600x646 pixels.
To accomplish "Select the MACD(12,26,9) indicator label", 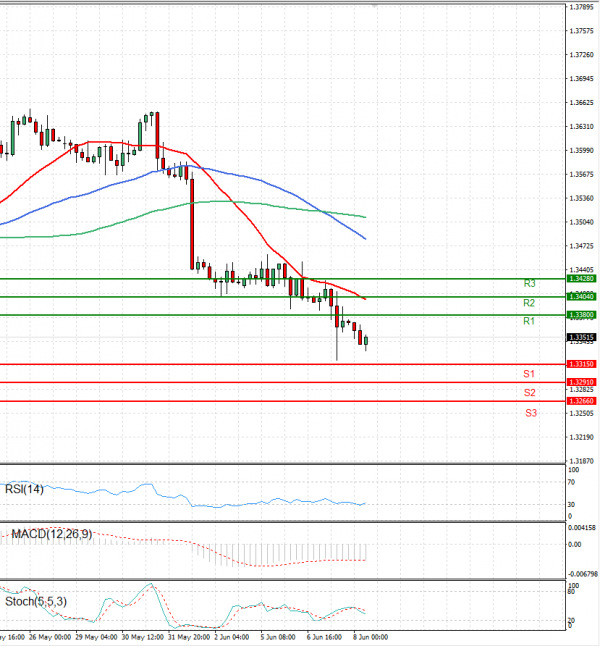I will pyautogui.click(x=50, y=534).
